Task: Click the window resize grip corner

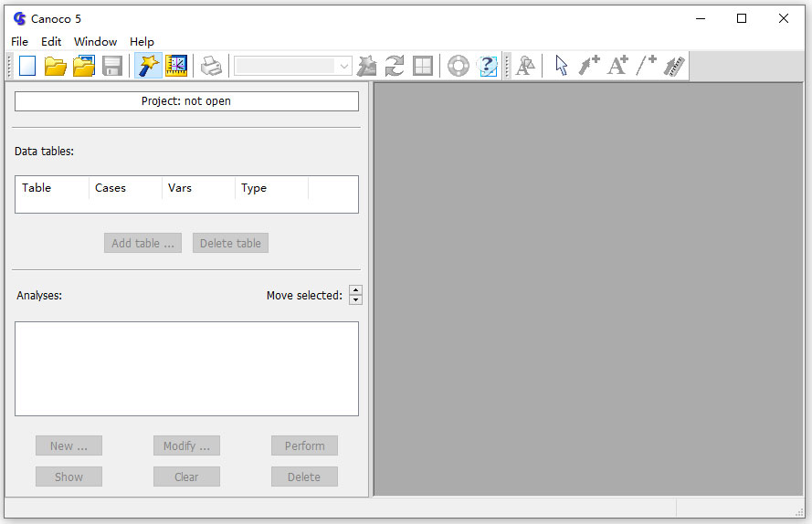Action: tap(799, 512)
